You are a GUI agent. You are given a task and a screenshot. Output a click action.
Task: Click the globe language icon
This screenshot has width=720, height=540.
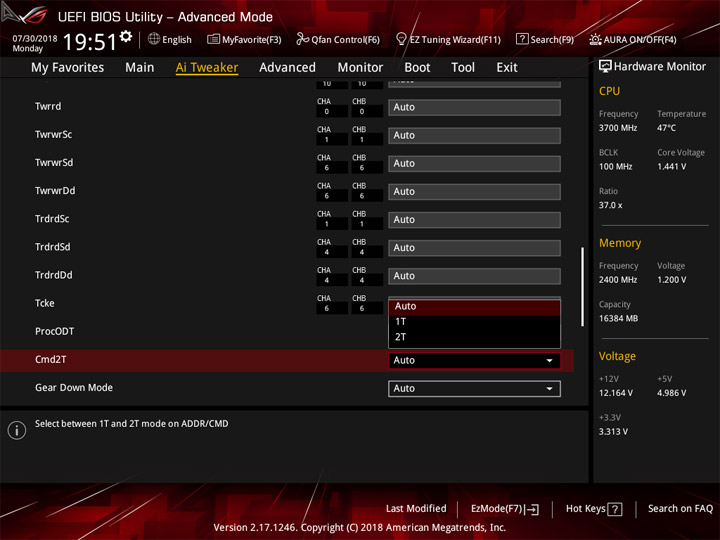tap(154, 39)
